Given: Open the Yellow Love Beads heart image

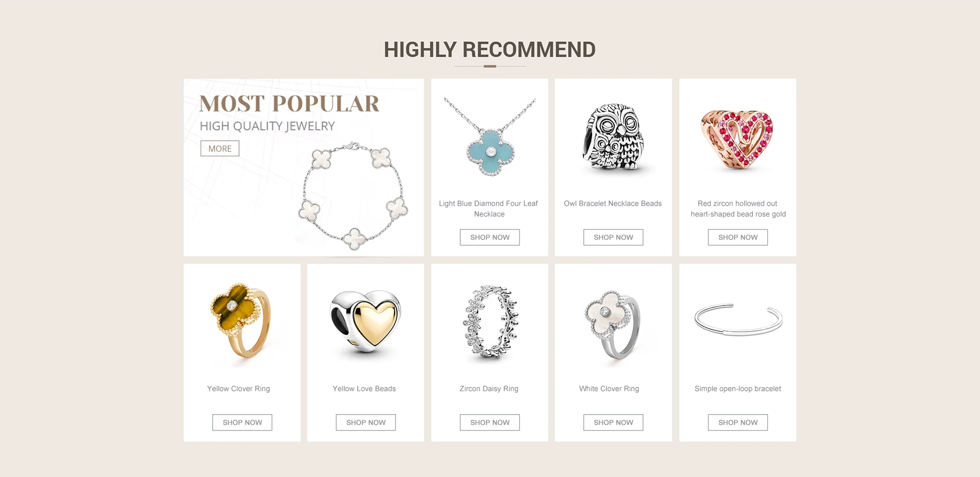Looking at the screenshot, I should click(365, 321).
